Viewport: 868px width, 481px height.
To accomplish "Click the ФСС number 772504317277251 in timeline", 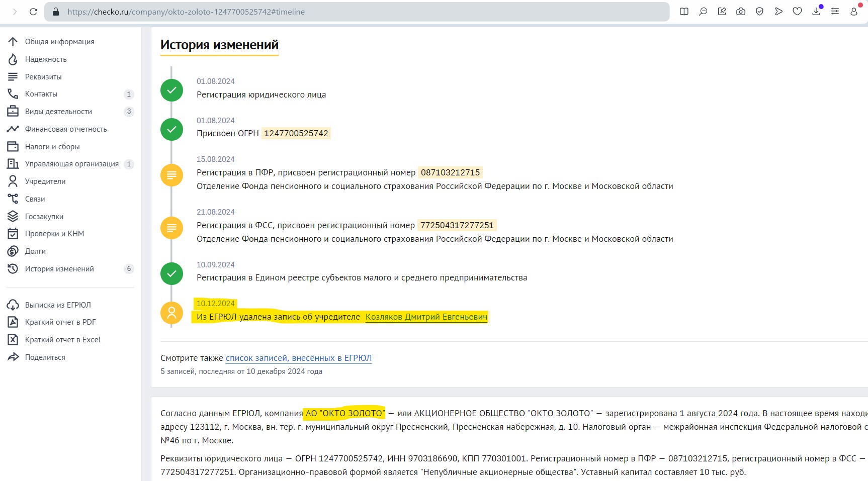I will coord(457,225).
